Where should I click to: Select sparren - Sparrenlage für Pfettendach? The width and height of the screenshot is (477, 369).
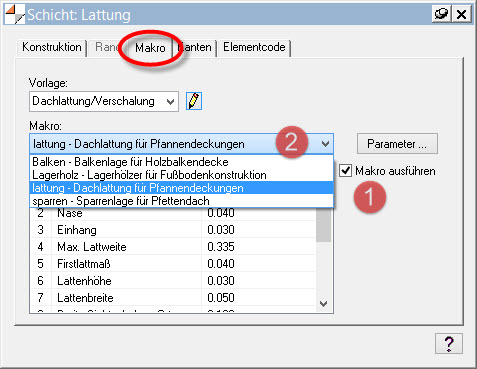pos(182,201)
